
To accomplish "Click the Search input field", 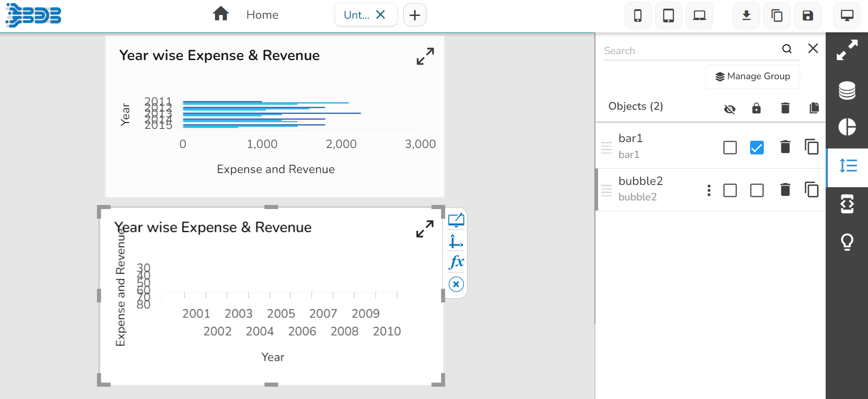I will coord(690,51).
